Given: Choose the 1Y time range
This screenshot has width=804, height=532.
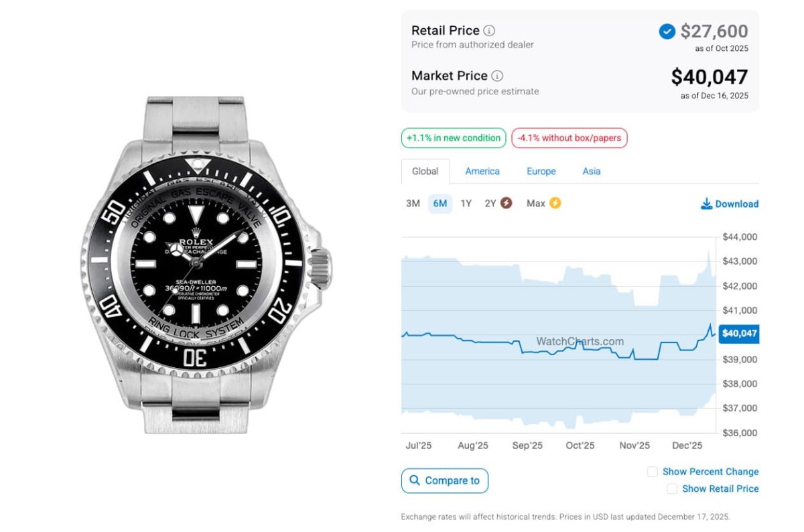Looking at the screenshot, I should pyautogui.click(x=466, y=204).
